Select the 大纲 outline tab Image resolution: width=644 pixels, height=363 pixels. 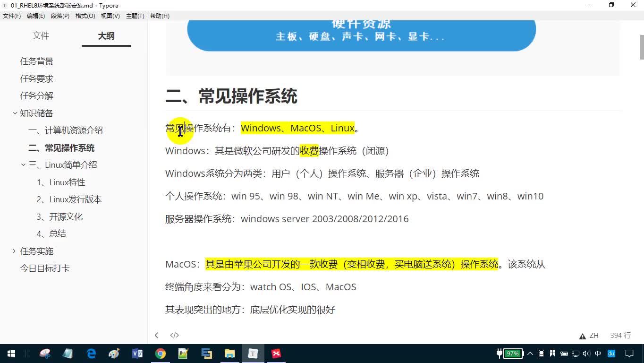coord(106,36)
